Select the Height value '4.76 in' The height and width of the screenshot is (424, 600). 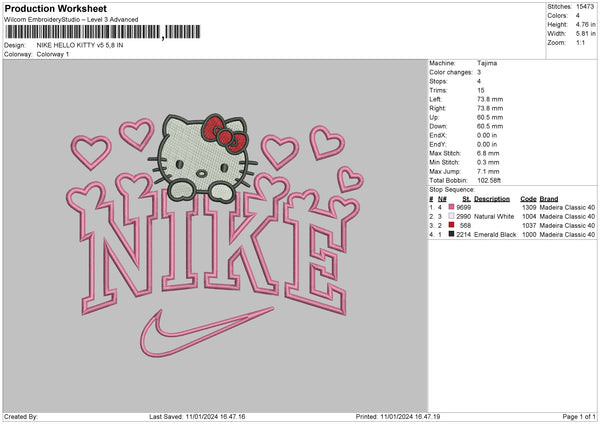coord(585,24)
